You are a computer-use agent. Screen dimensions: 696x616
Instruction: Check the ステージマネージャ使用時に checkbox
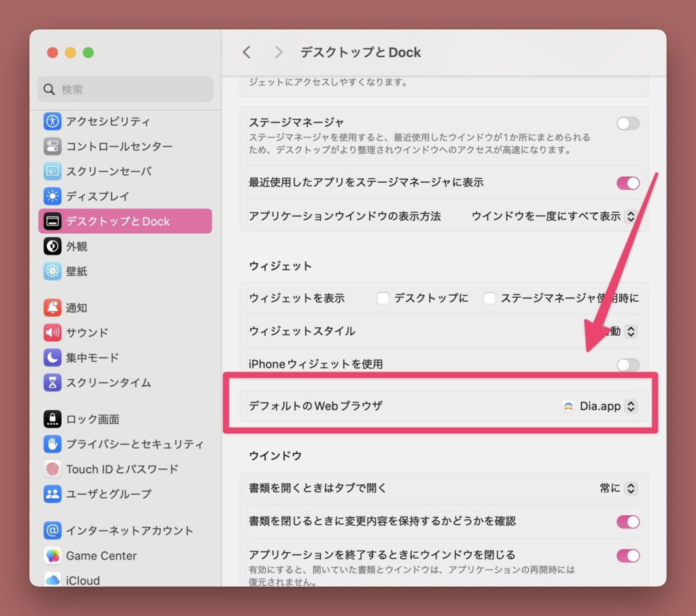[x=489, y=298]
